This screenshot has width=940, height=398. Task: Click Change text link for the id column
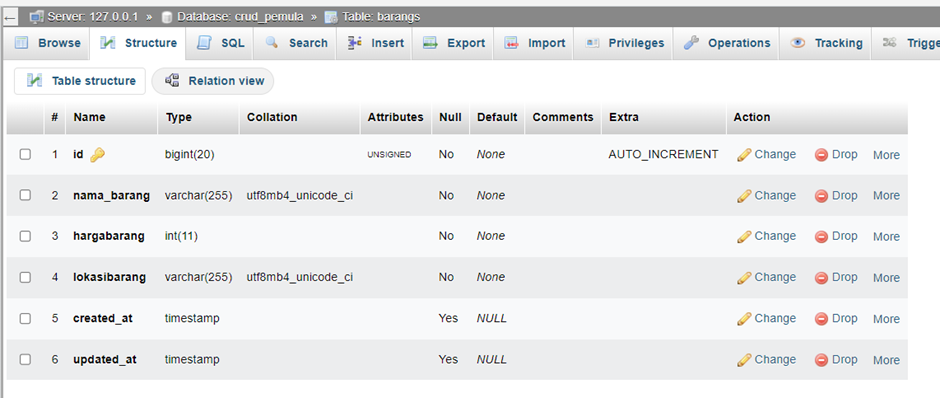775,155
